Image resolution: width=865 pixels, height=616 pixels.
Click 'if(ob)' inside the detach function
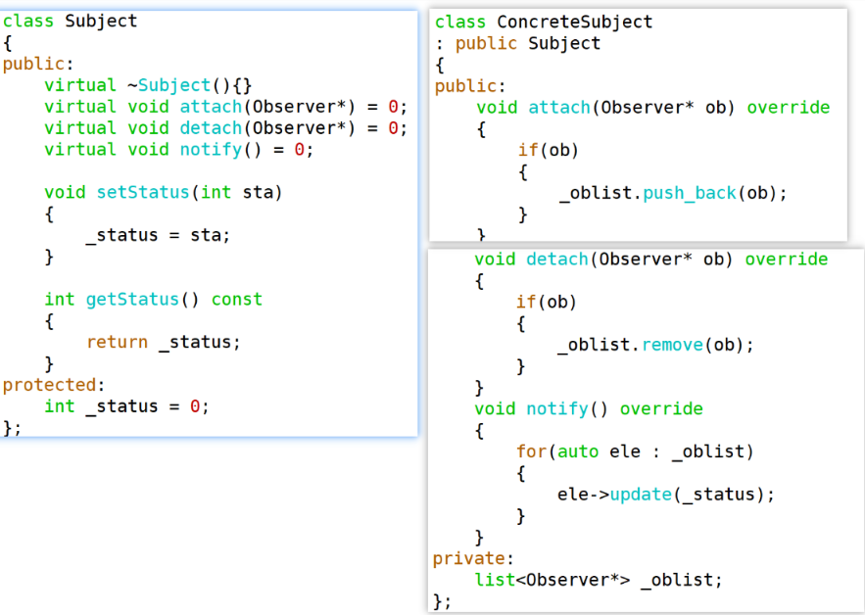point(547,303)
